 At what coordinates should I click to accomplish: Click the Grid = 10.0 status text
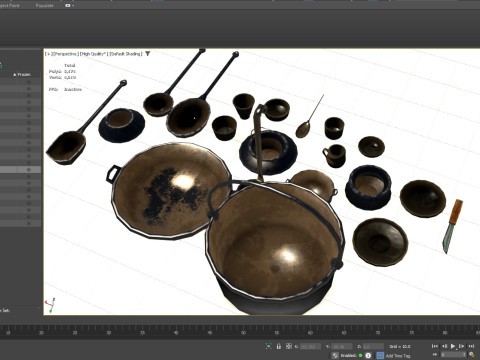400,346
